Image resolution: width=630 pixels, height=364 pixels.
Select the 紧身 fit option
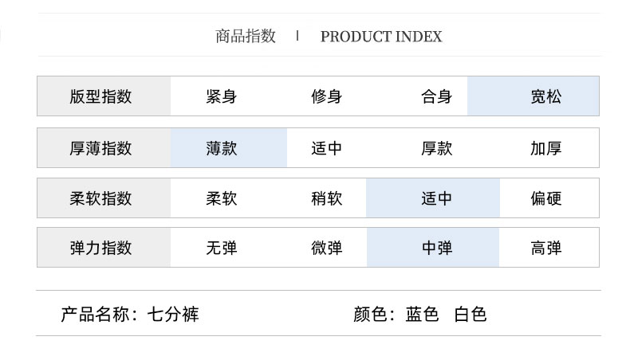(x=221, y=96)
